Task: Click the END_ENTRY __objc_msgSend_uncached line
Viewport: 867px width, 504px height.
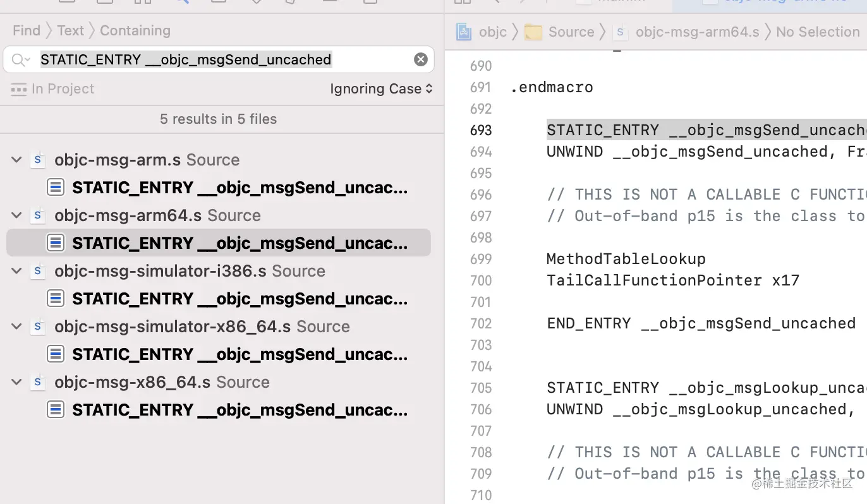Action: 701,323
